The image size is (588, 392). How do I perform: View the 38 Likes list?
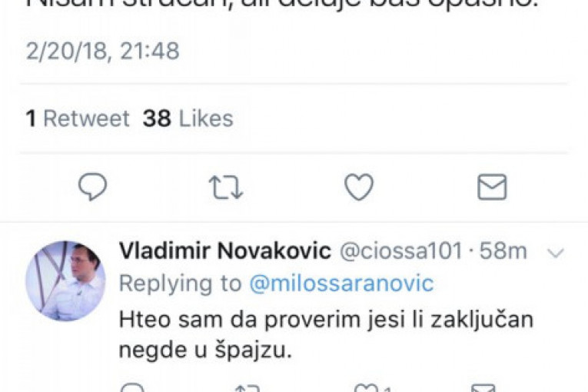[x=188, y=118]
